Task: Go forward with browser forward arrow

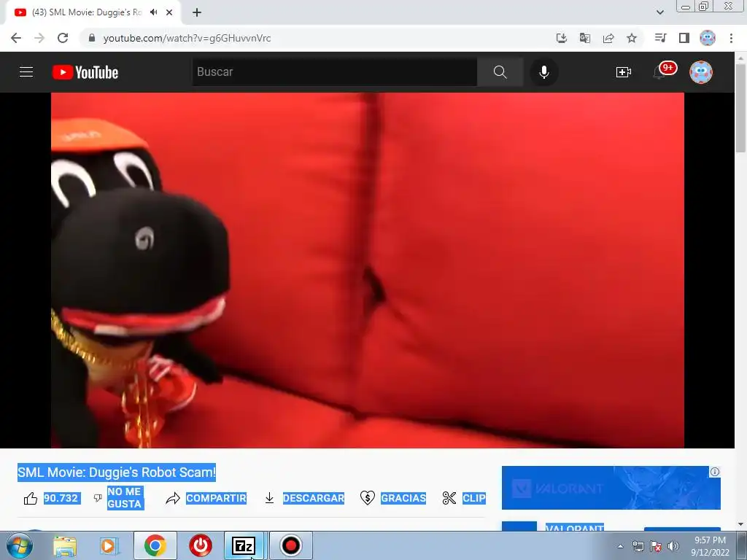Action: [x=39, y=38]
